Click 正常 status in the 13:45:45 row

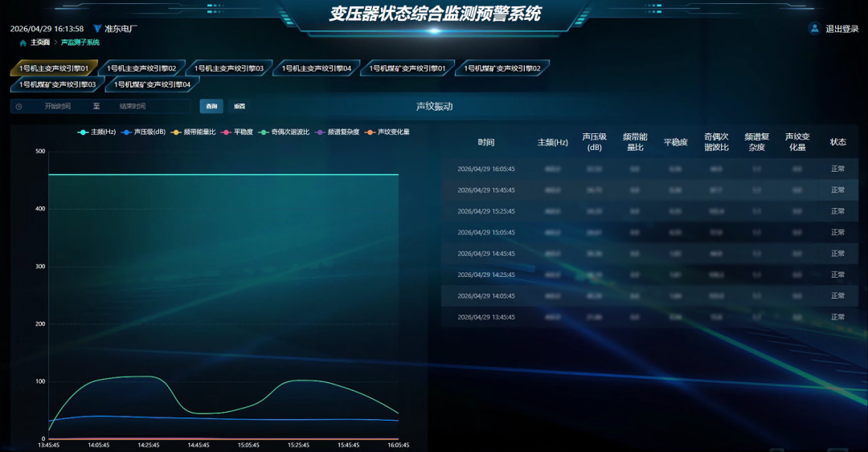click(838, 317)
